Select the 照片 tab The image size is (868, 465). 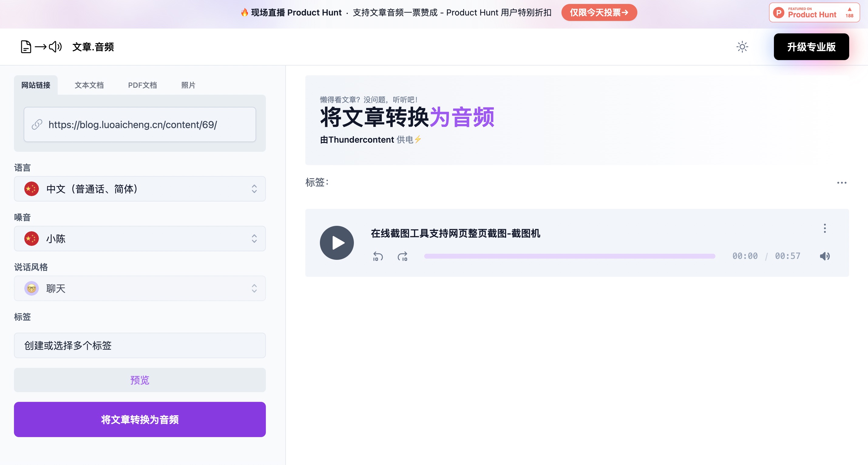[188, 85]
